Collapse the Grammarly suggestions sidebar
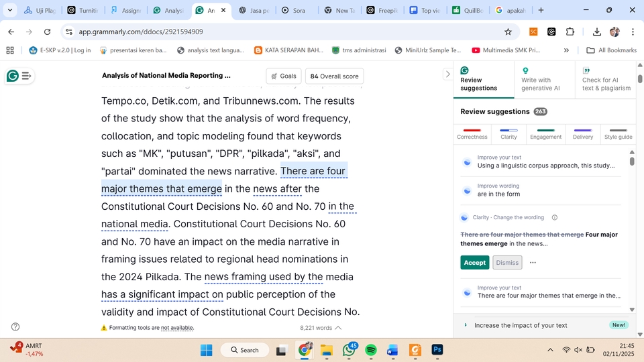 [x=447, y=74]
